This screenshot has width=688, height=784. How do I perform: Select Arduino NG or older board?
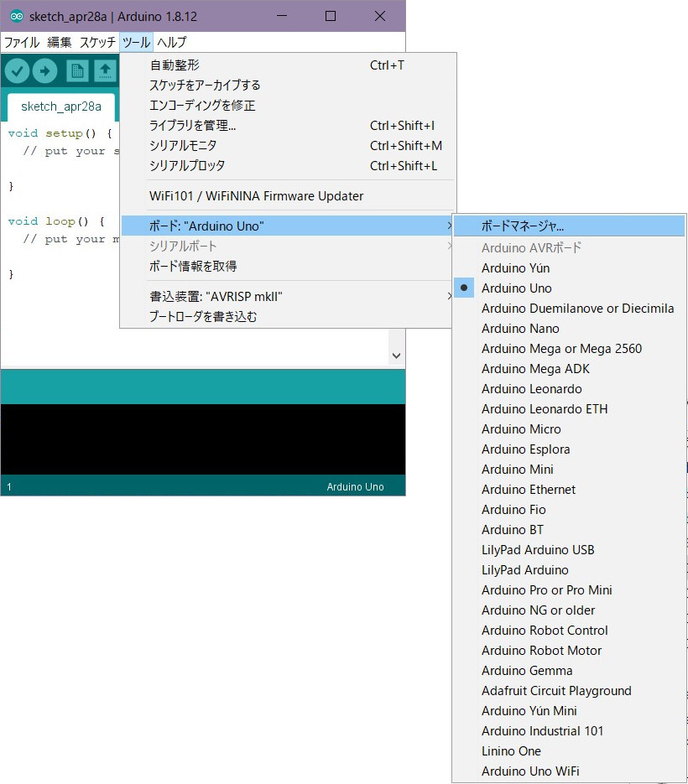click(x=568, y=610)
